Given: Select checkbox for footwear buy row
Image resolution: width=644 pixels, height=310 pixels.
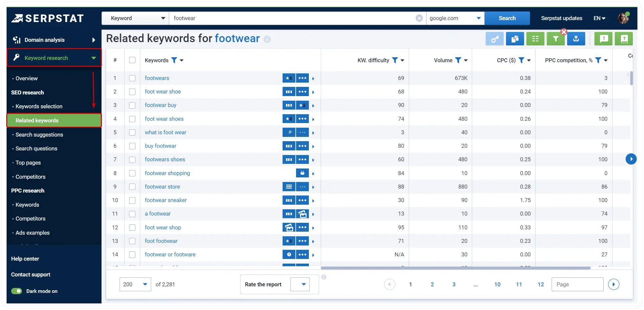Looking at the screenshot, I should [132, 105].
